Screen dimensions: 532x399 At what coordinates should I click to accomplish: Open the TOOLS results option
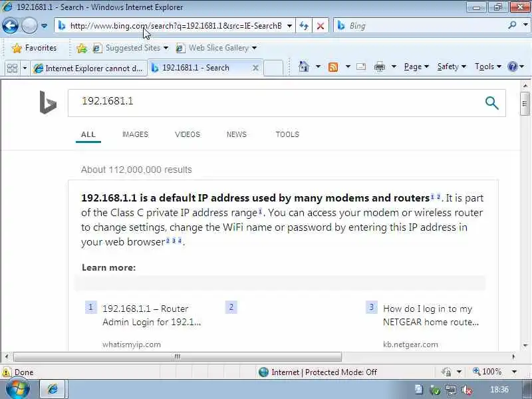click(x=287, y=134)
